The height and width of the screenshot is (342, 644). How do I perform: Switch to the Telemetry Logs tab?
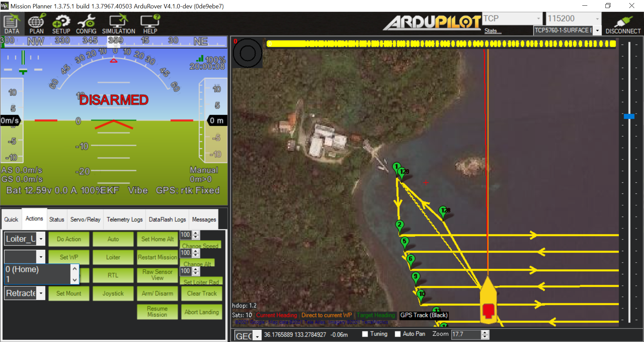point(124,220)
